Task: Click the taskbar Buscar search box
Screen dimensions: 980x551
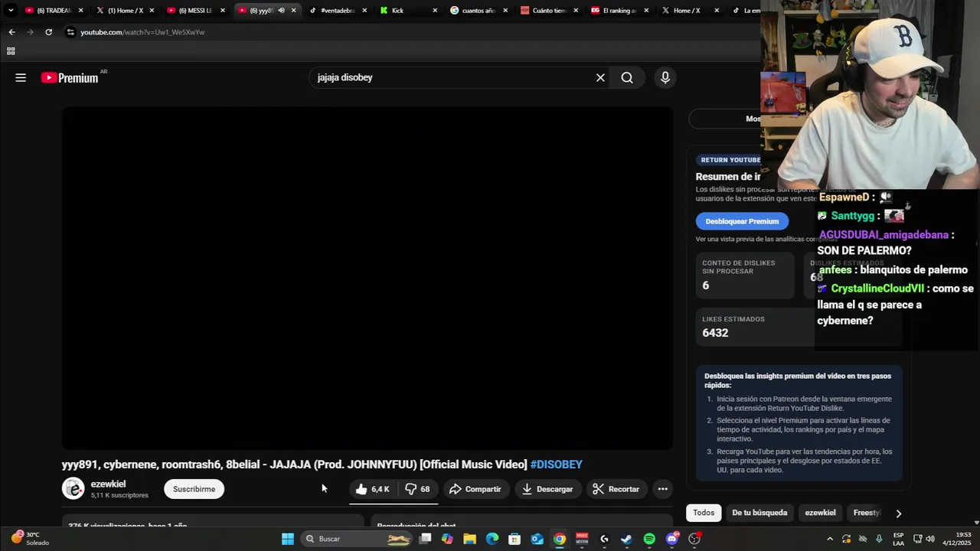Action: pyautogui.click(x=358, y=539)
